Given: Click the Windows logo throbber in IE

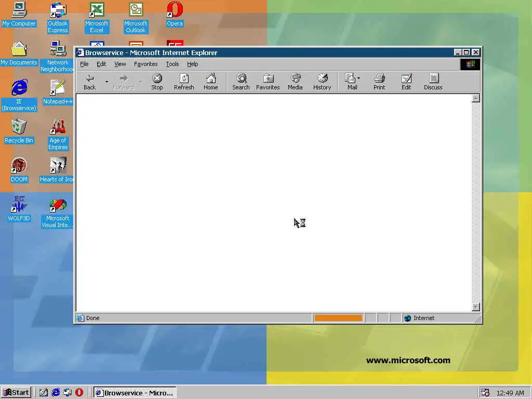Looking at the screenshot, I should click(x=470, y=64).
